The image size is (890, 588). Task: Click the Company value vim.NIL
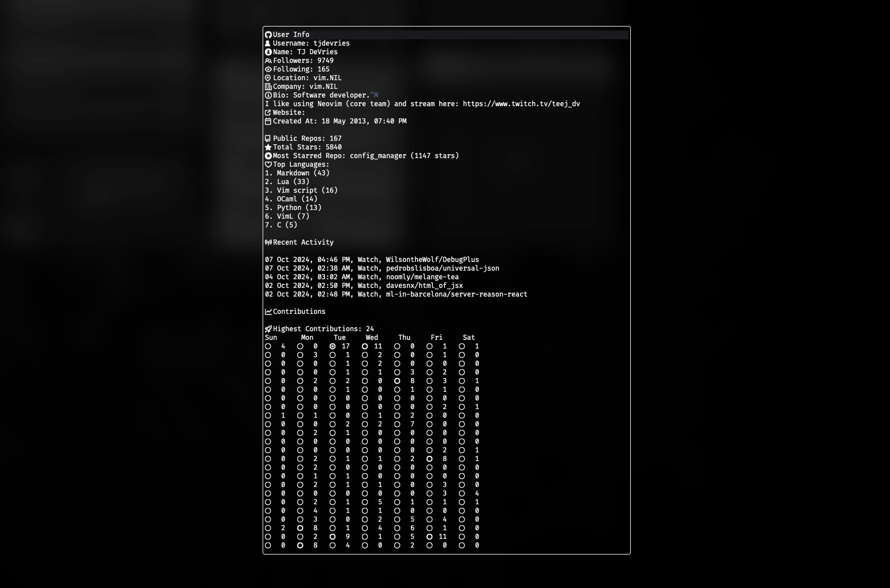(x=323, y=87)
